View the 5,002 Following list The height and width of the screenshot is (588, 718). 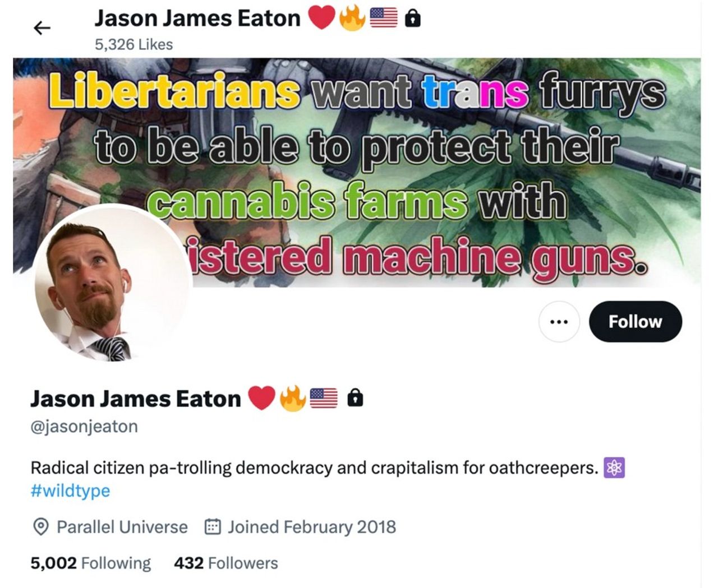point(90,563)
